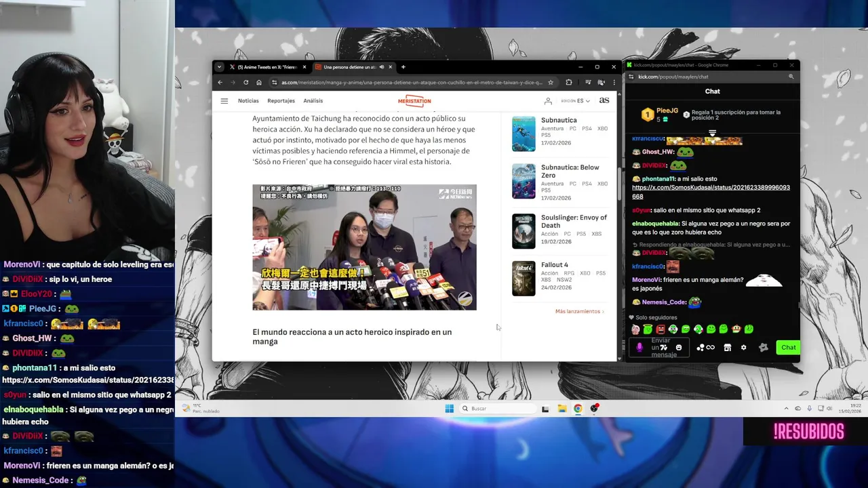
Task: Open the weather widget showing 11°C
Action: click(x=202, y=408)
